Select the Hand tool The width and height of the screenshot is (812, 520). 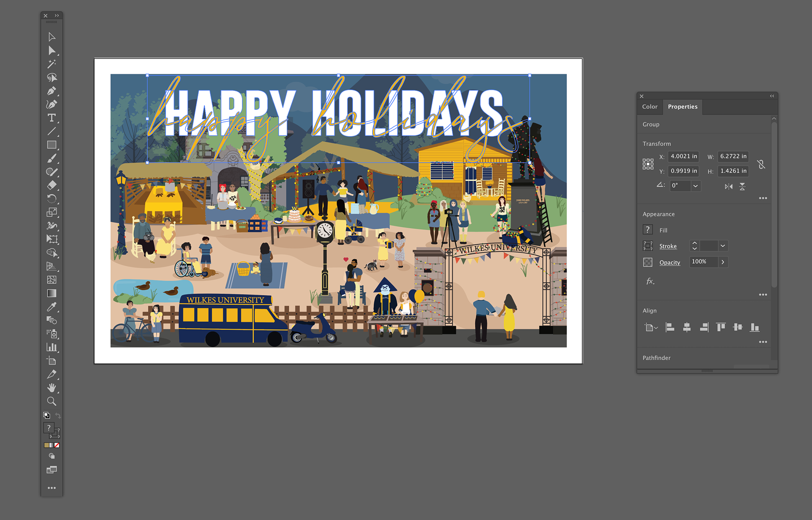point(51,388)
